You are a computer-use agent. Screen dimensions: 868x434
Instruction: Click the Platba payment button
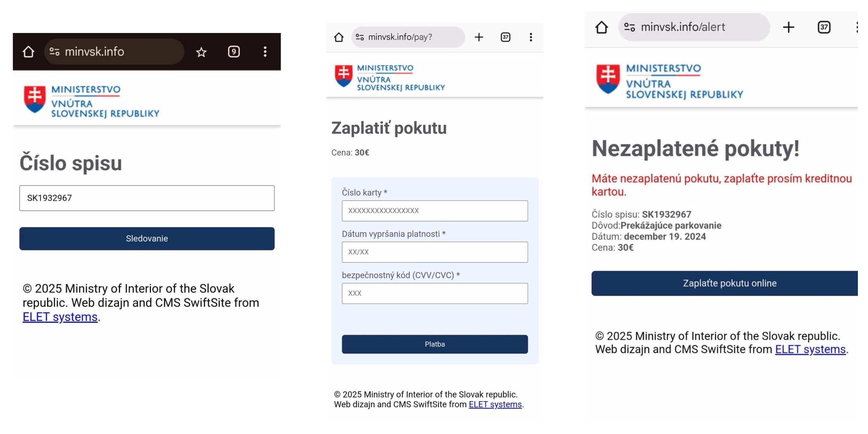coord(435,344)
